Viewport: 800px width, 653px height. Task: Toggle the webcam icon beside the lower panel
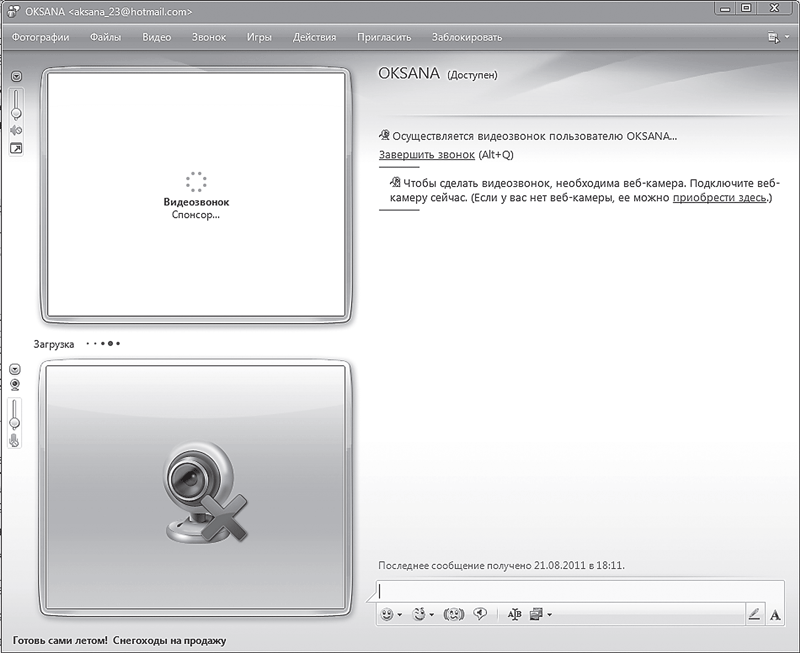click(15, 384)
